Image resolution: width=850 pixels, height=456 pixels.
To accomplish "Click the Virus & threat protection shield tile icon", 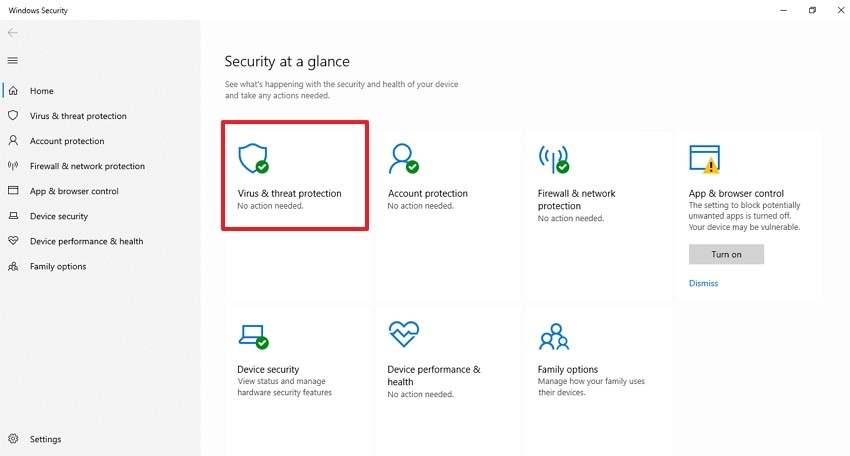I will (252, 158).
